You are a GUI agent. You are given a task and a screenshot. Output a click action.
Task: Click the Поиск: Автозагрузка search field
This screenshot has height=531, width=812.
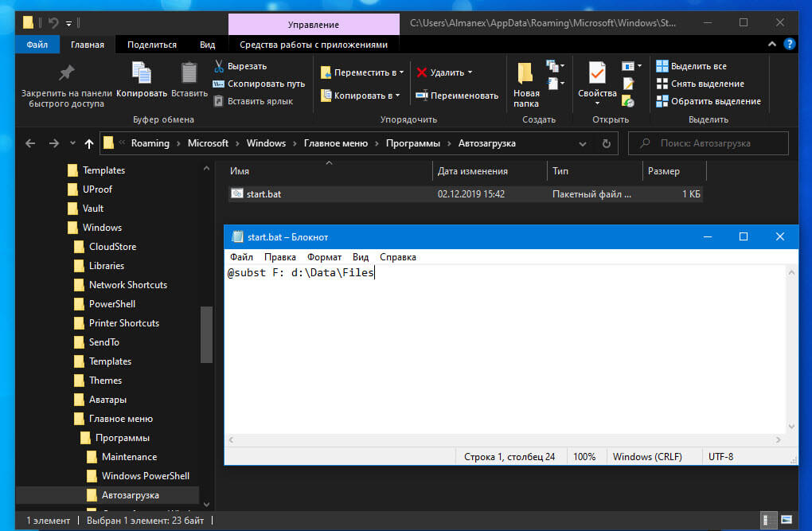[708, 143]
